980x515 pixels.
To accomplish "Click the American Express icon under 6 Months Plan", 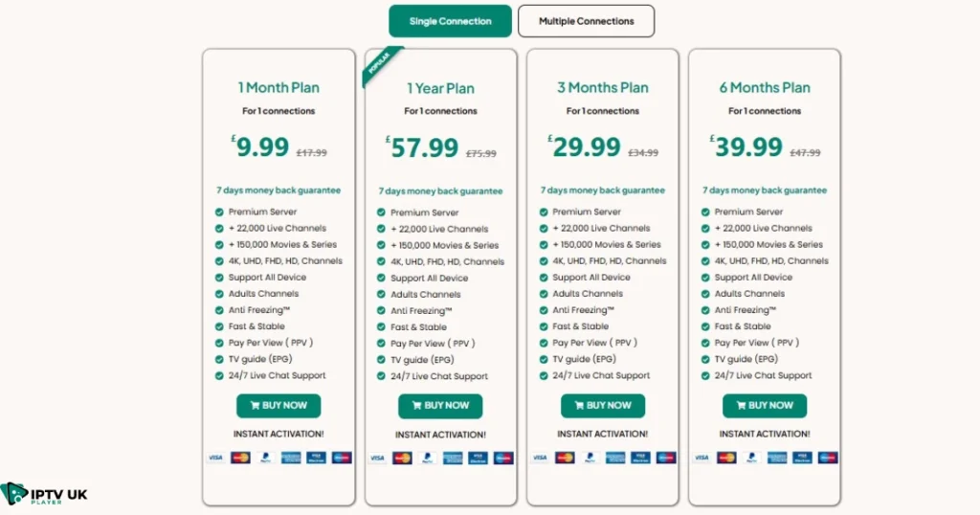I will (777, 458).
